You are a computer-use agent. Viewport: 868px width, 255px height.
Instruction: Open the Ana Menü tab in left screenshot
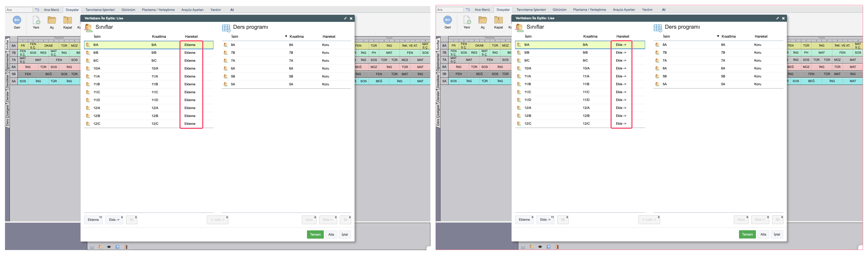click(x=51, y=10)
